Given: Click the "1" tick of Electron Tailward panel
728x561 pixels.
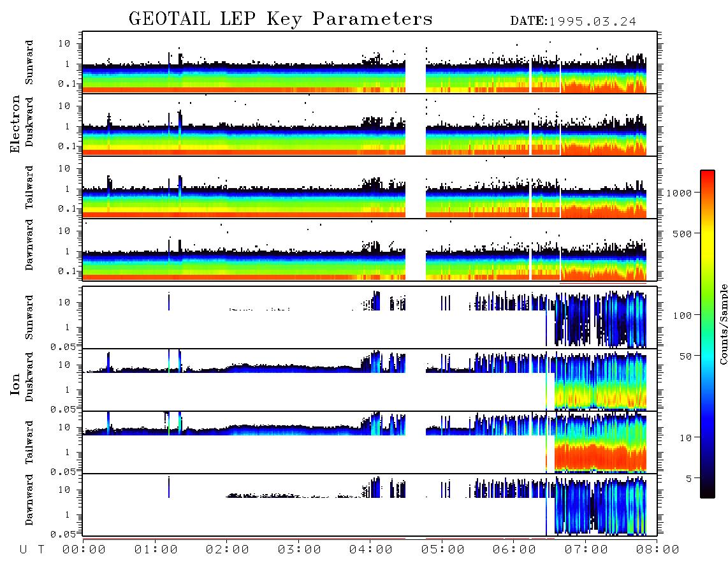Looking at the screenshot, I should 68,189.
